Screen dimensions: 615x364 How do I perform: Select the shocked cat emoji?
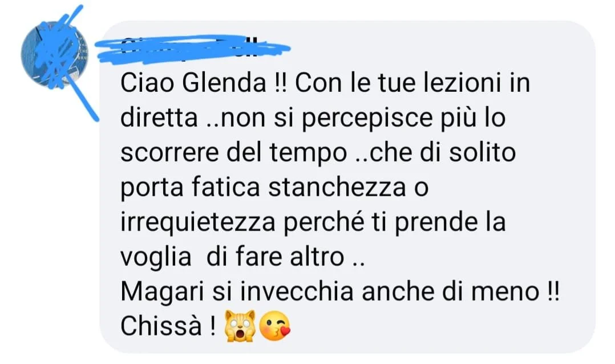240,325
